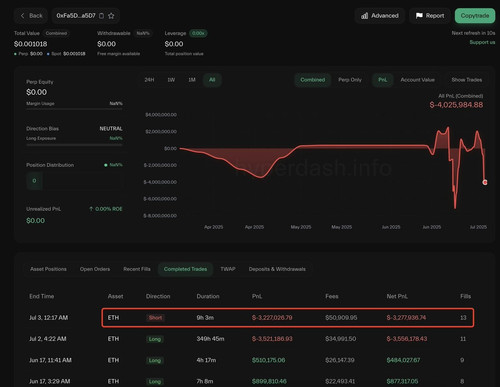The height and width of the screenshot is (387, 500).
Task: Click the fees value $50,909.95
Action: pyautogui.click(x=341, y=318)
